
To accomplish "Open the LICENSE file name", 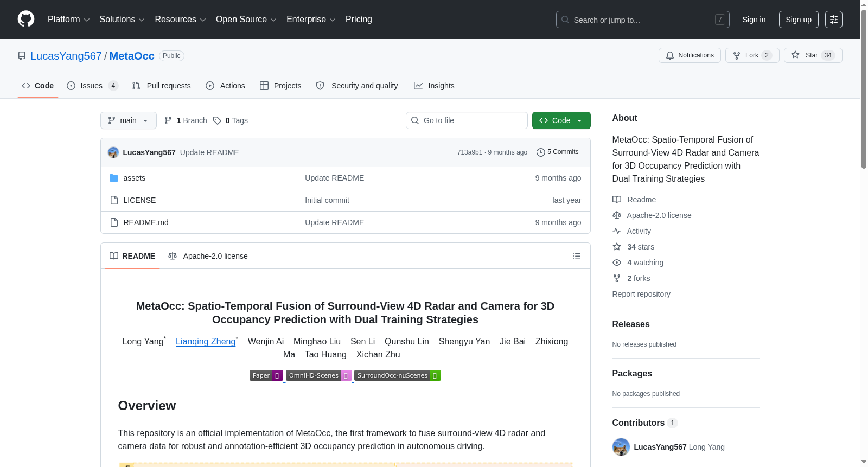I will (139, 200).
